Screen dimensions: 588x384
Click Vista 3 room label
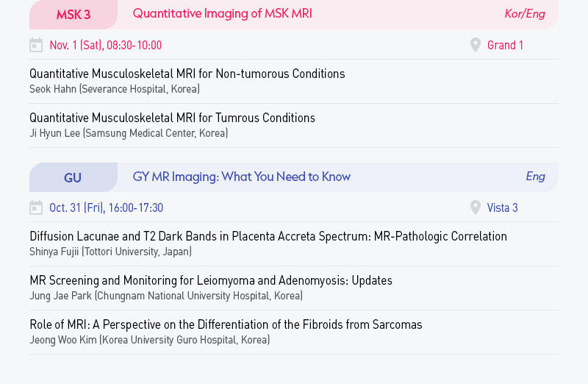[x=502, y=207]
